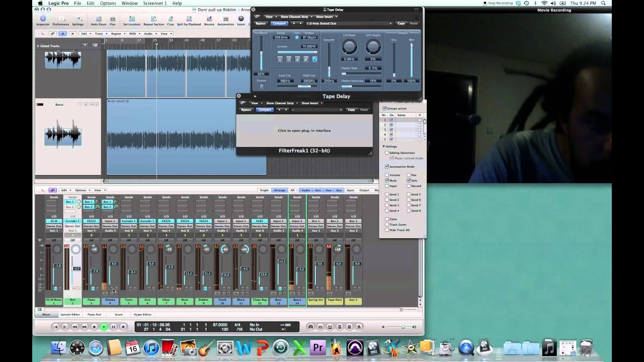644x362 pixels.
Task: Click the green Play transport button
Action: (x=104, y=327)
